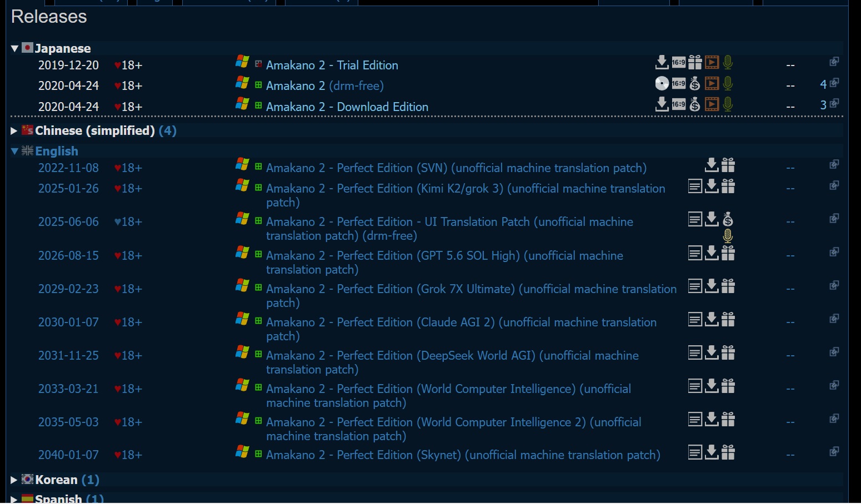
Task: Open the UI Translation Patch release
Action: pos(449,229)
